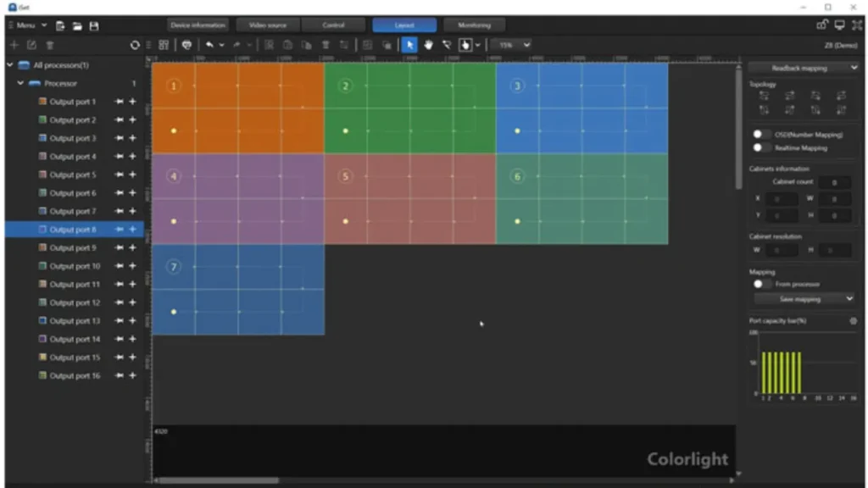Collapse the All processors tree node
868x488 pixels.
click(x=10, y=65)
